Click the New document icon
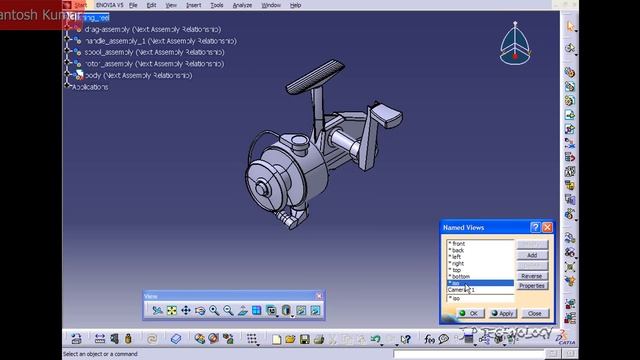This screenshot has width=640, height=360. point(276,339)
